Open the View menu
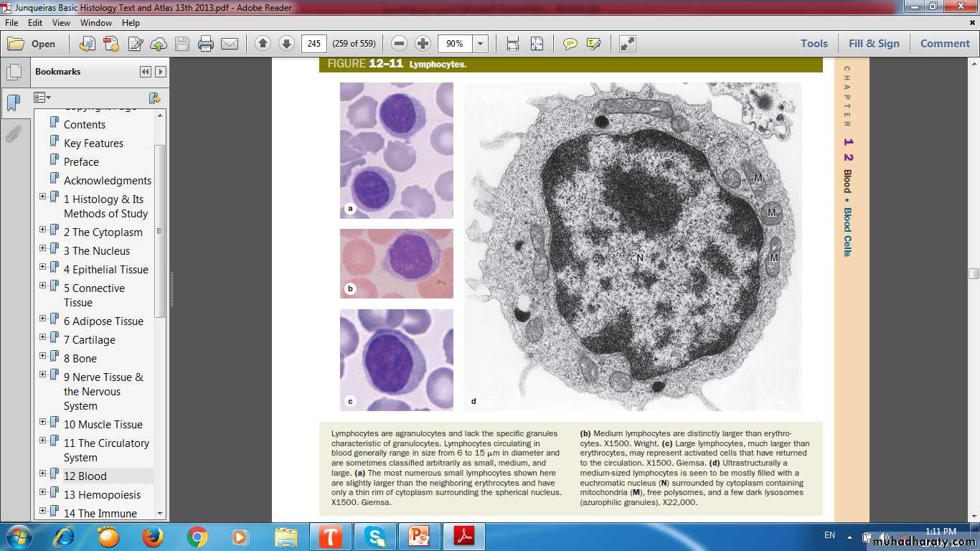Image resolution: width=980 pixels, height=551 pixels. coord(61,23)
